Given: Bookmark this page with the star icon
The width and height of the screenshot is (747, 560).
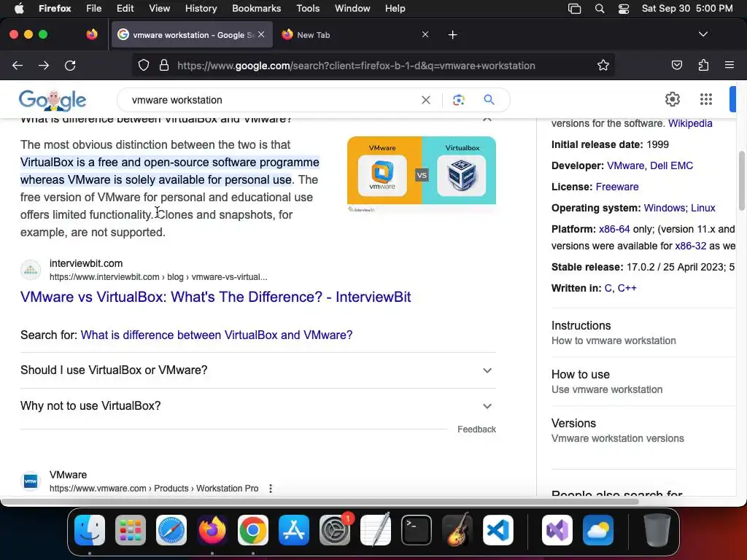Looking at the screenshot, I should (x=603, y=65).
